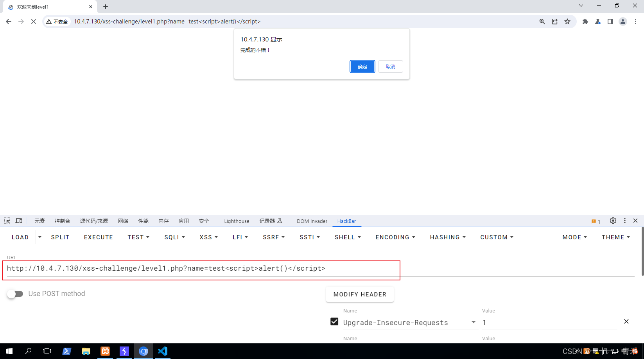This screenshot has width=644, height=359.
Task: Click MODIFY HEADER button
Action: 360,294
